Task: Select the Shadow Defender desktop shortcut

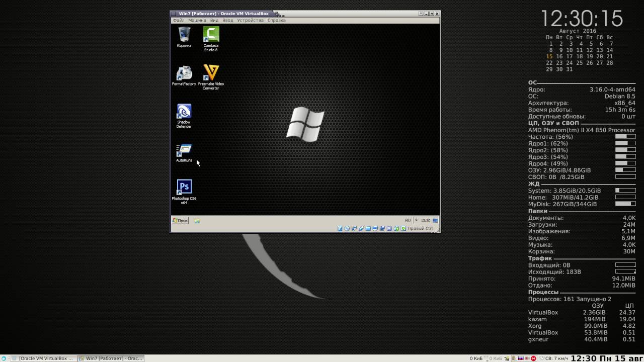Action: tap(184, 116)
